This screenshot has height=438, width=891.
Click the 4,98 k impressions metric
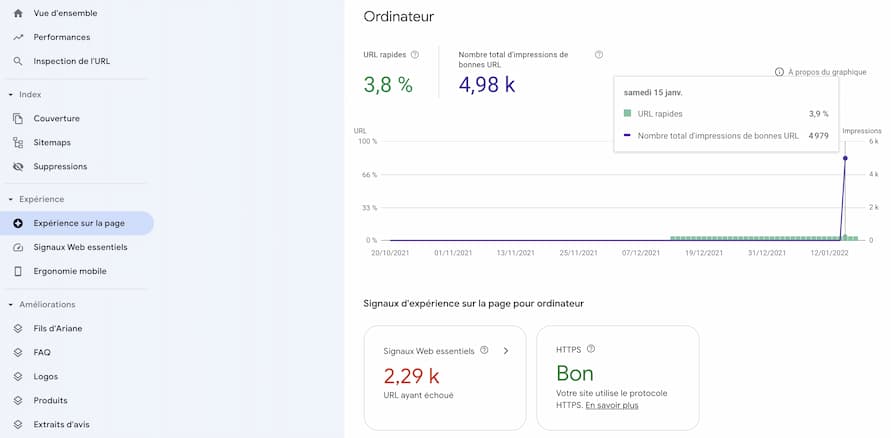487,85
